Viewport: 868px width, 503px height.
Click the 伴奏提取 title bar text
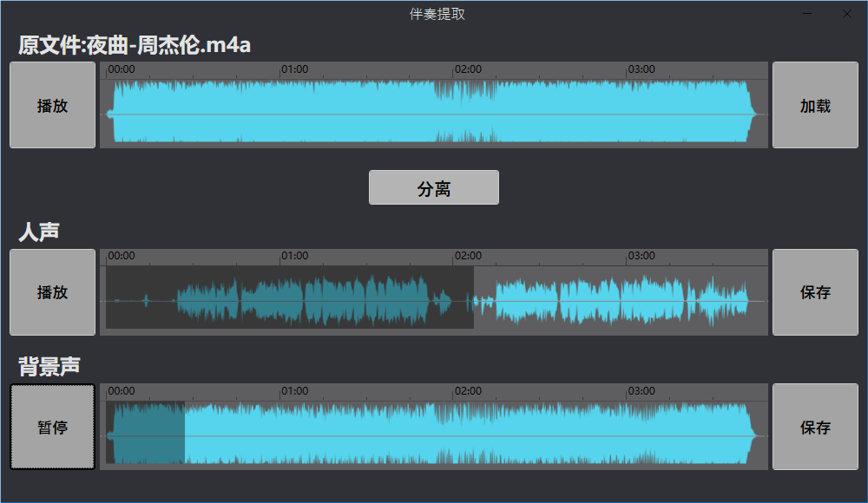[x=433, y=13]
